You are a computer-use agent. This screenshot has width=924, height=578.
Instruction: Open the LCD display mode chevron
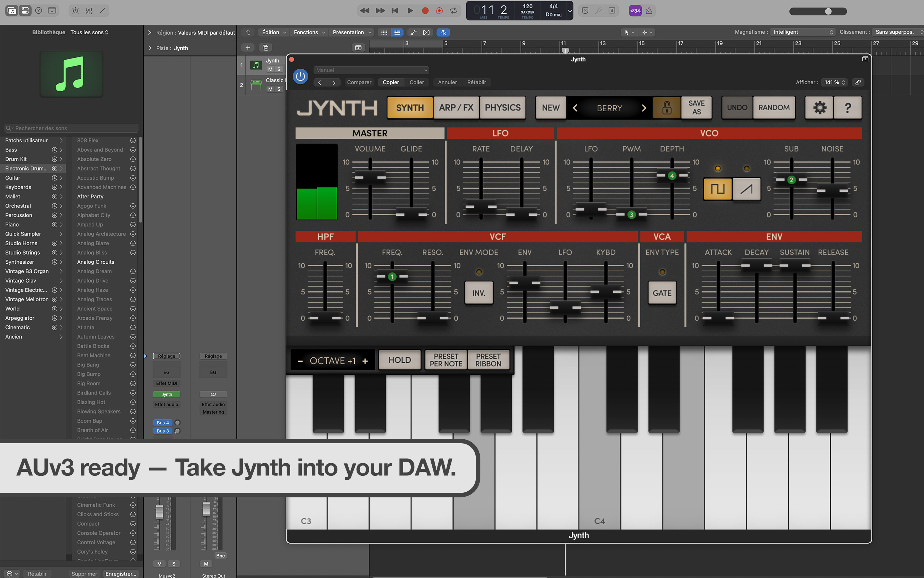(x=570, y=11)
